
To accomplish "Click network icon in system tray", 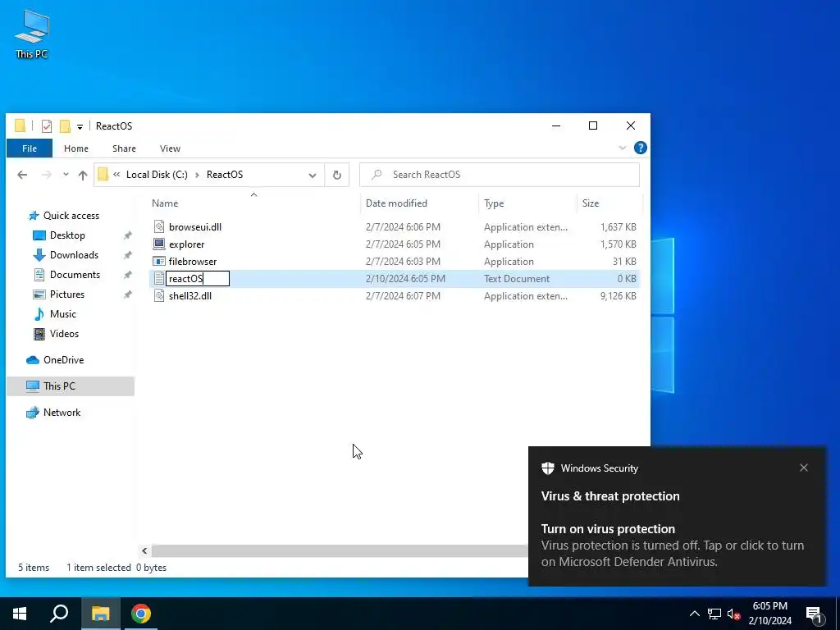I will click(x=714, y=614).
